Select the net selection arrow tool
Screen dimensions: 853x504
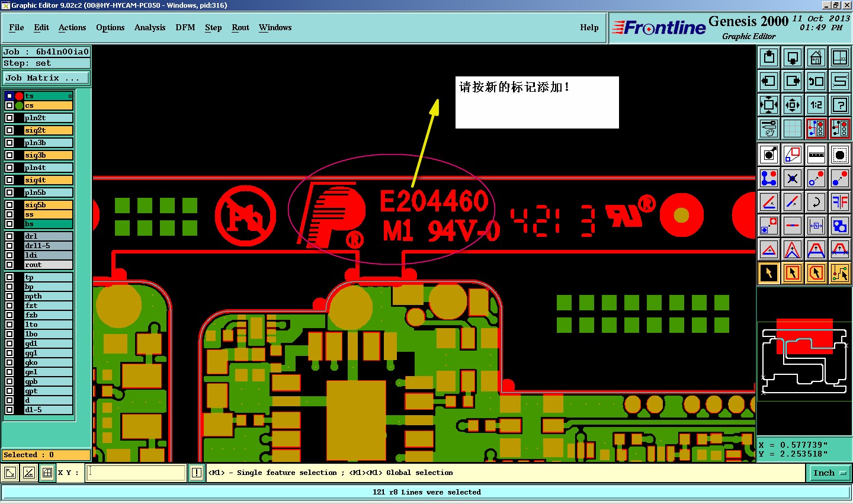tap(840, 273)
